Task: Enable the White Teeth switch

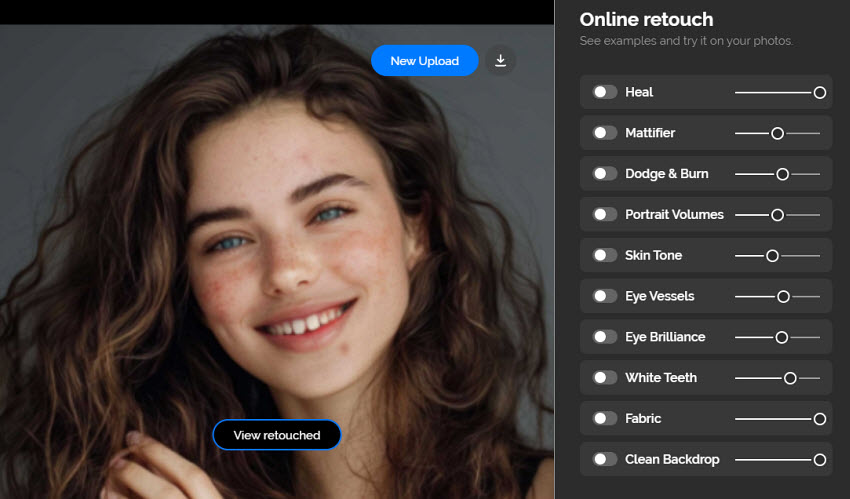Action: (x=604, y=378)
